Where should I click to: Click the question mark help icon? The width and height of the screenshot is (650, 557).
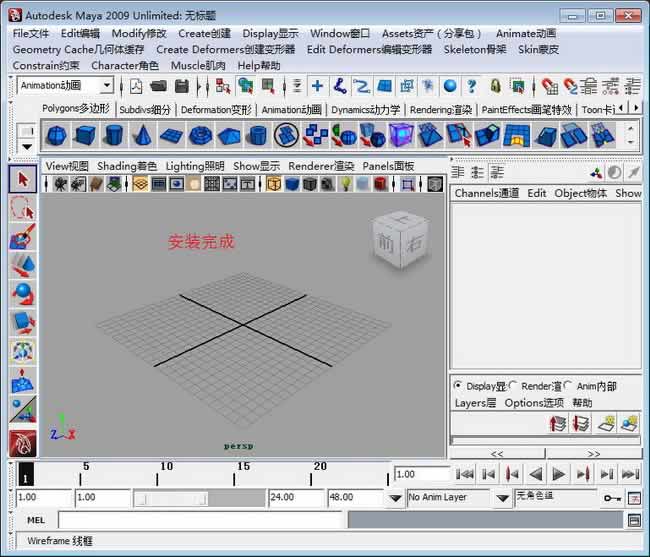[471, 86]
